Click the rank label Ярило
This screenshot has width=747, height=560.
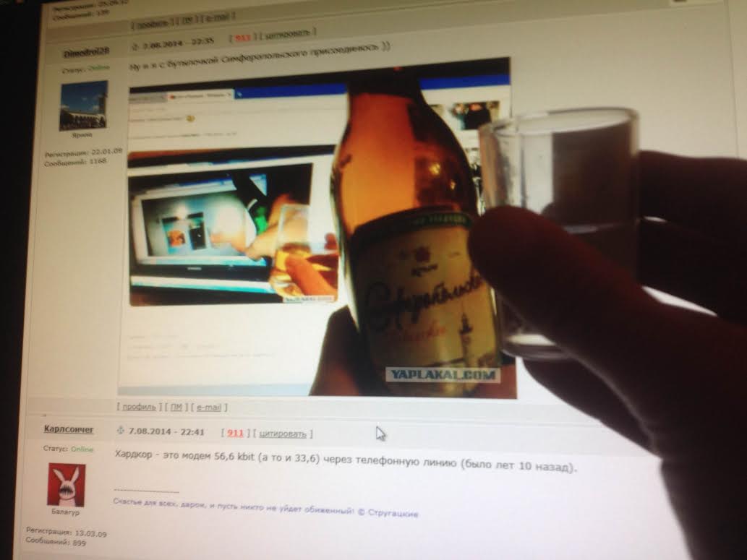point(82,135)
